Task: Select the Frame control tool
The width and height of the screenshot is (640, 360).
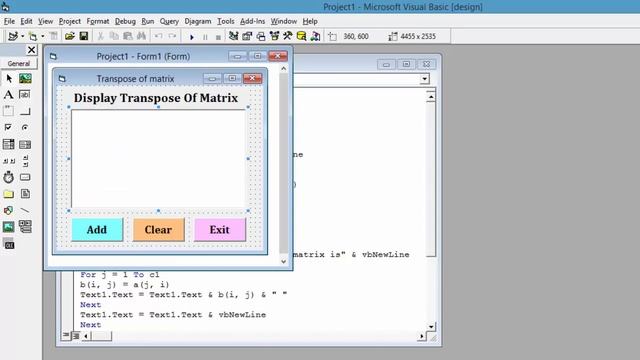Action: pyautogui.click(x=9, y=111)
